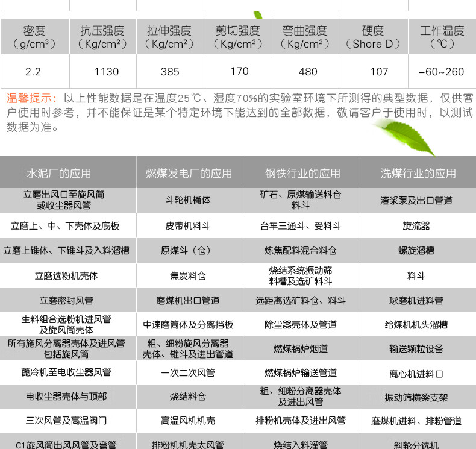This screenshot has height=449, width=476.
Task: Select the 密度 column header
Action: point(34,37)
